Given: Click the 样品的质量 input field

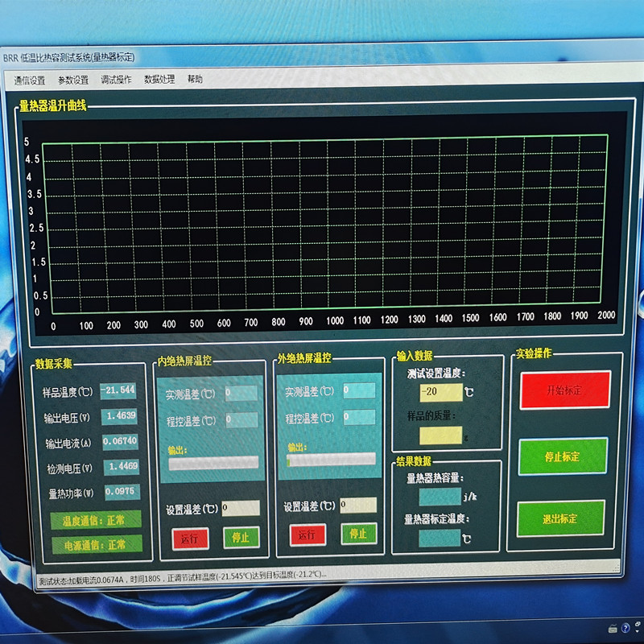Looking at the screenshot, I should (440, 435).
